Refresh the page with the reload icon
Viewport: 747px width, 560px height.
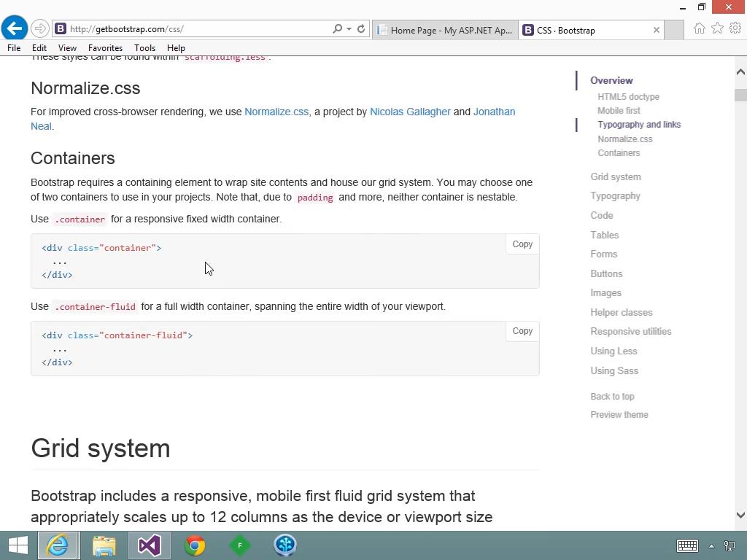[361, 28]
